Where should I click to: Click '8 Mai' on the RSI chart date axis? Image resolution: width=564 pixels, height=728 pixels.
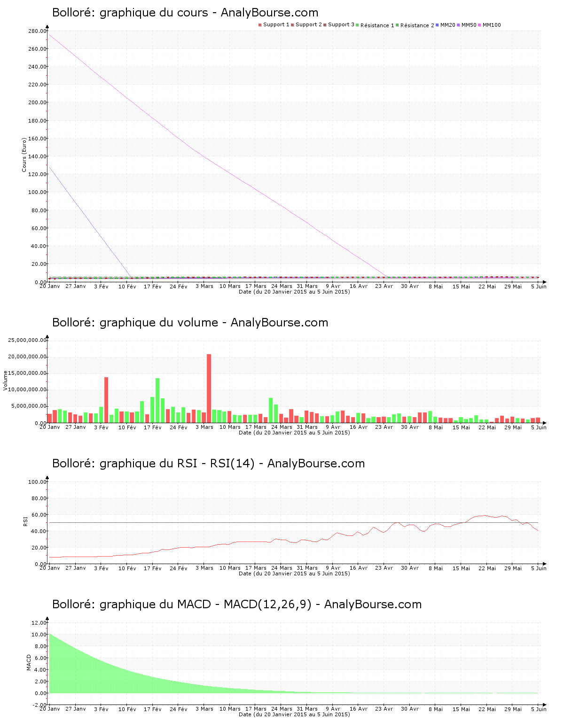[436, 568]
